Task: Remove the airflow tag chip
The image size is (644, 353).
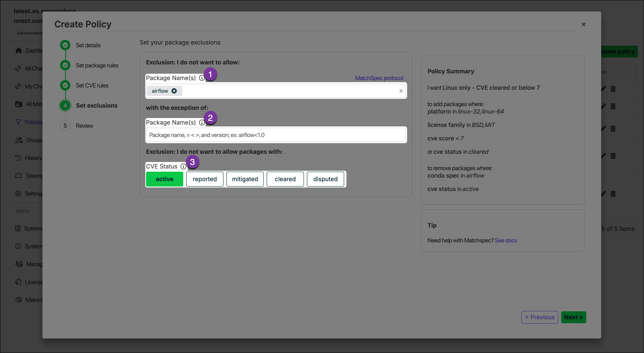Action: [174, 91]
